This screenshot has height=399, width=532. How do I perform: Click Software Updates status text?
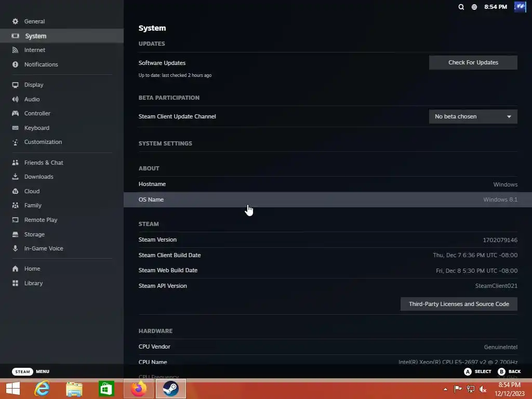pos(175,75)
